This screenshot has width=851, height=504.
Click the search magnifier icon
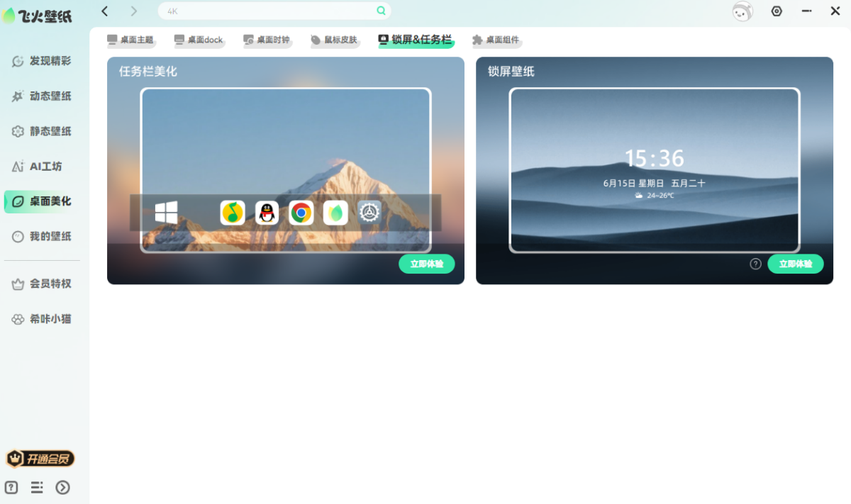coord(381,11)
